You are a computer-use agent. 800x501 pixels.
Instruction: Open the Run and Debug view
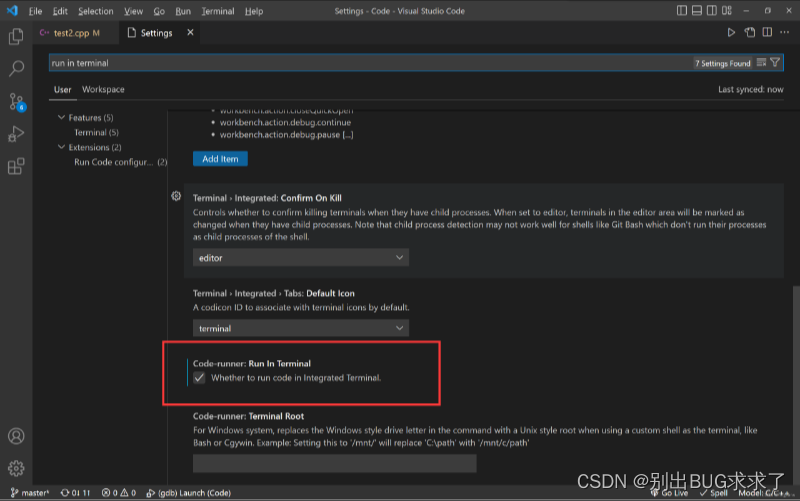(x=16, y=134)
